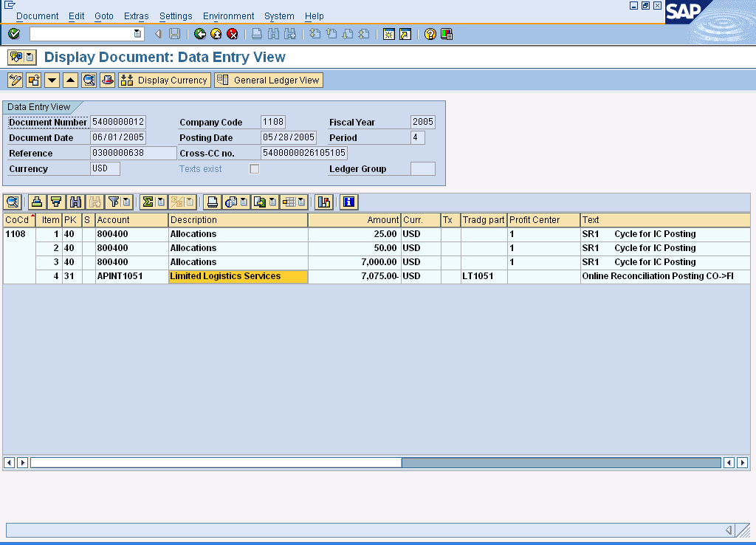The image size is (756, 545).
Task: Click the Document Header hat icon
Action: (108, 80)
